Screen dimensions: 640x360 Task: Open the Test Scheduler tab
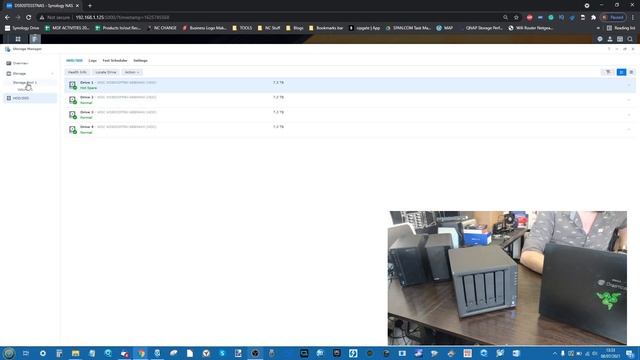pyautogui.click(x=115, y=60)
